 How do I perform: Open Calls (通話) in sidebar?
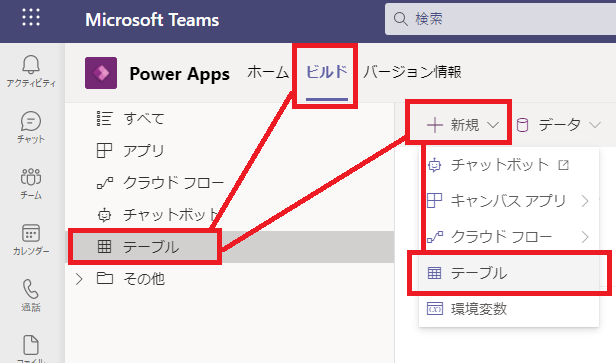(31, 295)
